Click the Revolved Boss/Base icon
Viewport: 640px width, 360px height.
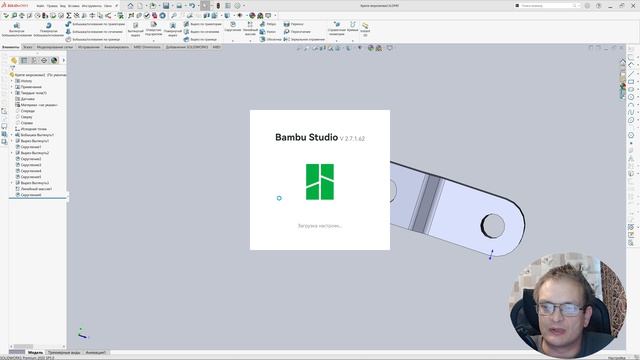48,25
